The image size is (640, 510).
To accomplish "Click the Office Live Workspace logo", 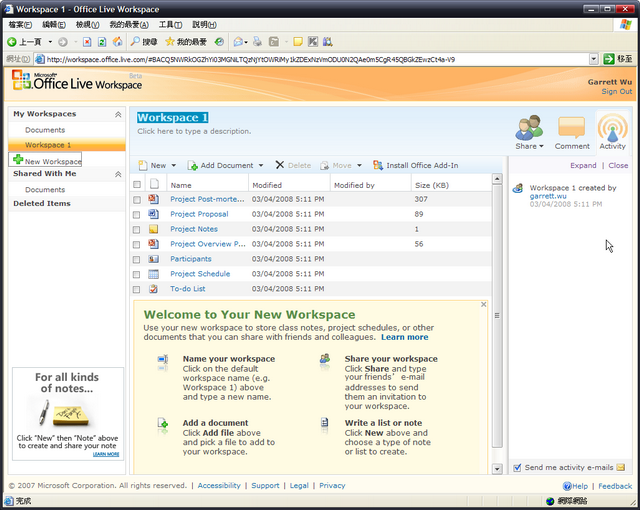I will pyautogui.click(x=77, y=81).
